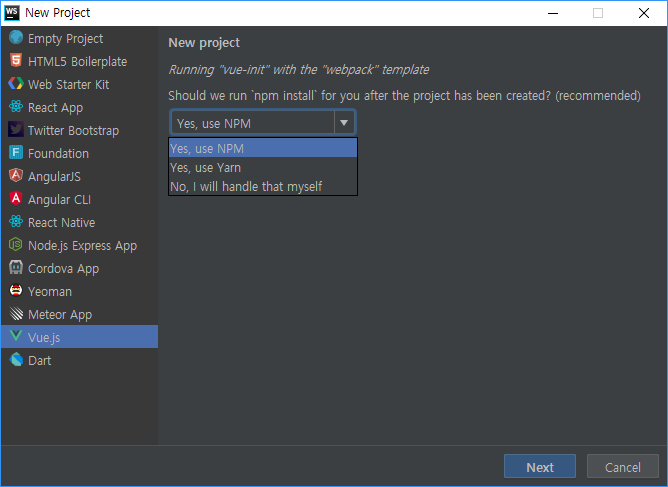Select the React App atom icon
The width and height of the screenshot is (668, 487).
16,107
